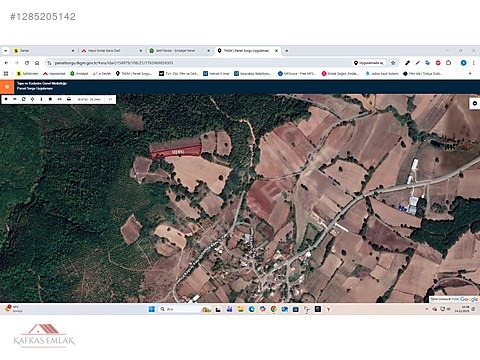This screenshot has width=480, height=360.
Task: Open the Adres Kayıt Sistemi bookmark
Action: pos(382,73)
